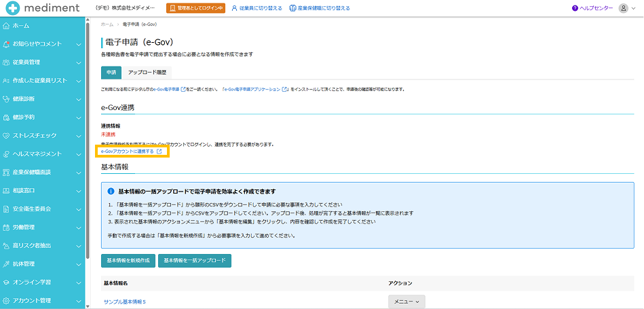Viewport: 644px width, 309px height.
Task: Click the mediment logo icon
Action: [12, 7]
